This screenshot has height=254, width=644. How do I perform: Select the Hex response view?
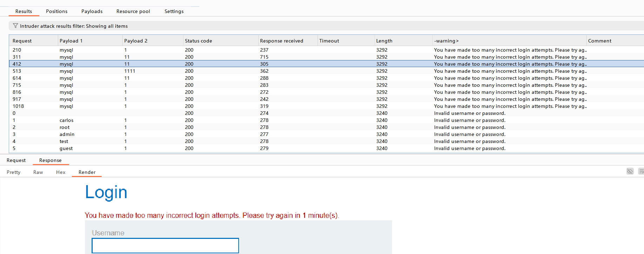[61, 172]
